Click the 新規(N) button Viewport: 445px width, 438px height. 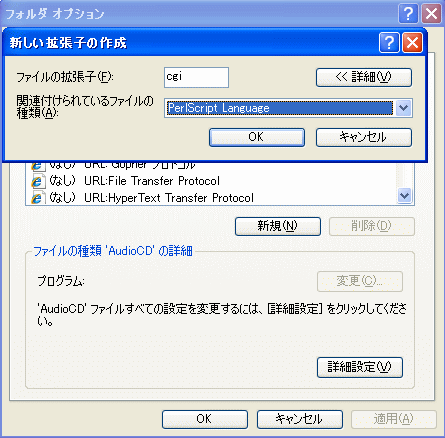tap(278, 226)
